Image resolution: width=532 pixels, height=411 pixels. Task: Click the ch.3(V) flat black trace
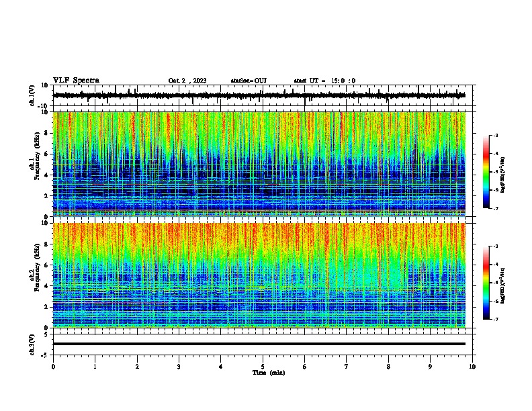(x=259, y=344)
